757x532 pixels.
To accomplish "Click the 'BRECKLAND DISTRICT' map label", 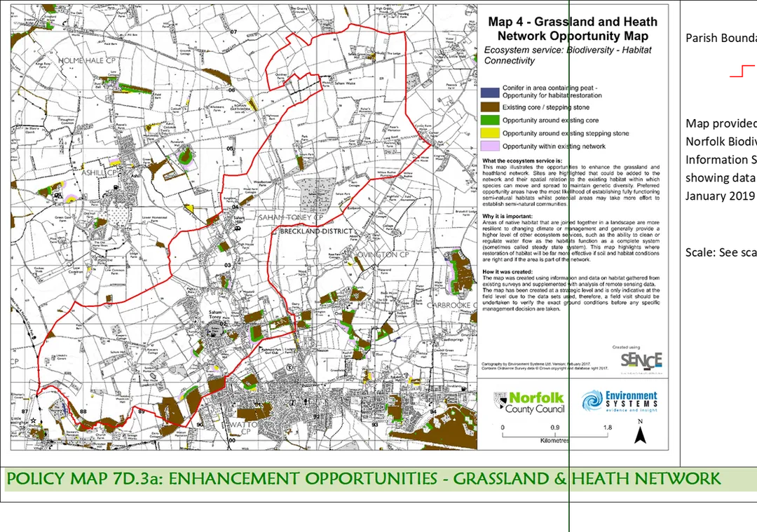I will (x=316, y=231).
